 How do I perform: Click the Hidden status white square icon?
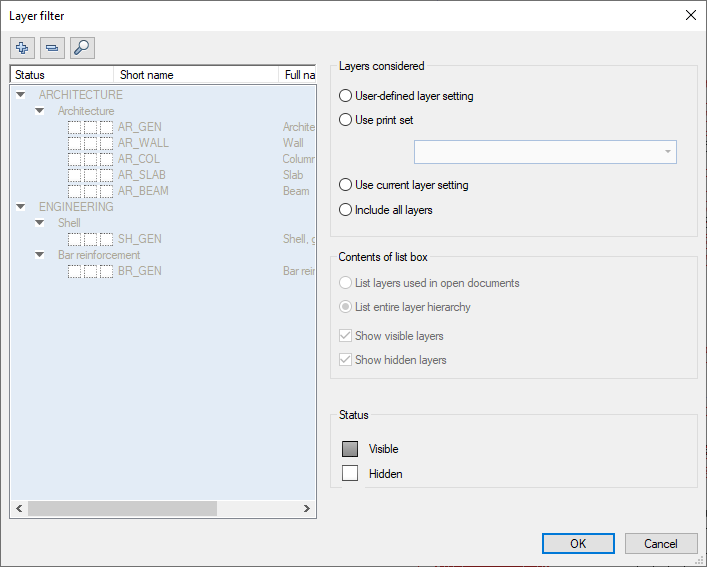[x=350, y=473]
